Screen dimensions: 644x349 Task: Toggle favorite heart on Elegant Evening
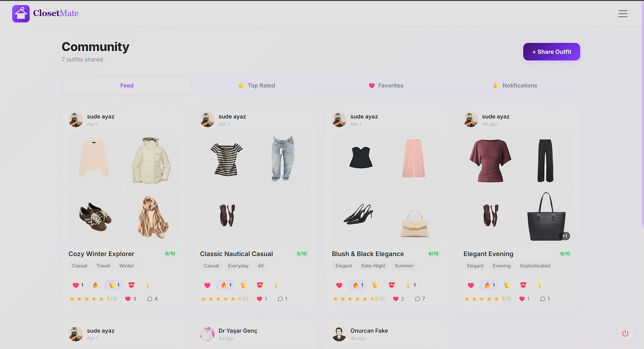(x=524, y=299)
